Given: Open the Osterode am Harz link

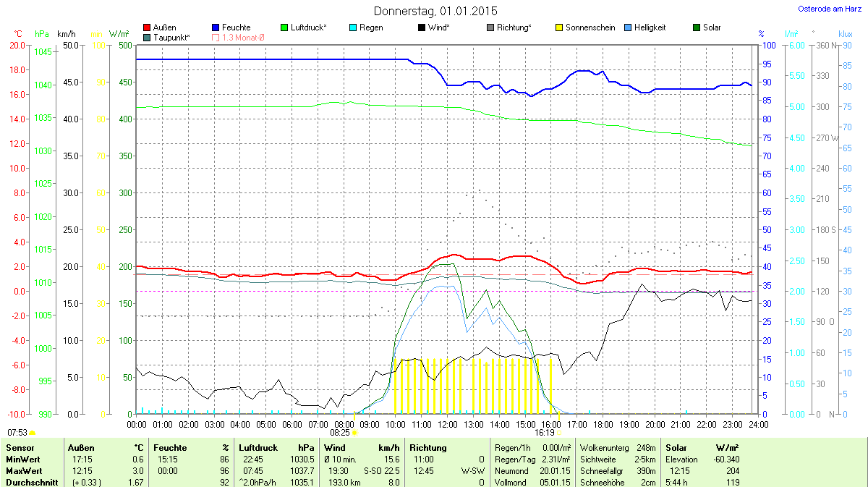Looking at the screenshot, I should click(x=824, y=9).
